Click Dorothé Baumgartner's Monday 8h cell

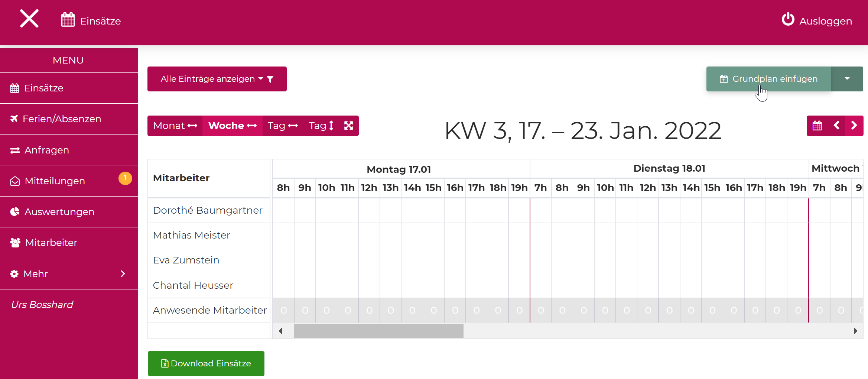pos(283,211)
